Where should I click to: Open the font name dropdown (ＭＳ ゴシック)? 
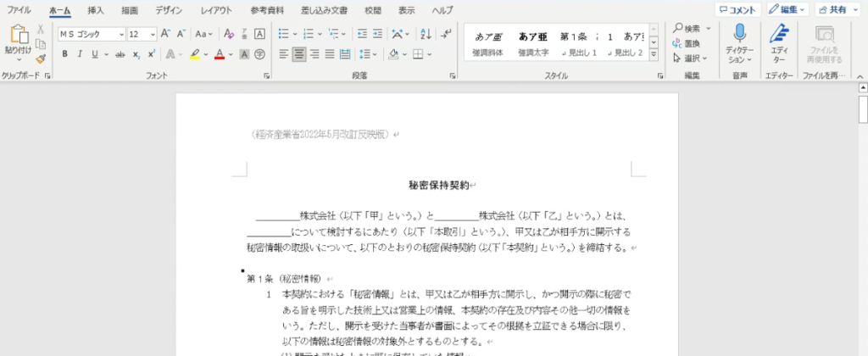(121, 34)
